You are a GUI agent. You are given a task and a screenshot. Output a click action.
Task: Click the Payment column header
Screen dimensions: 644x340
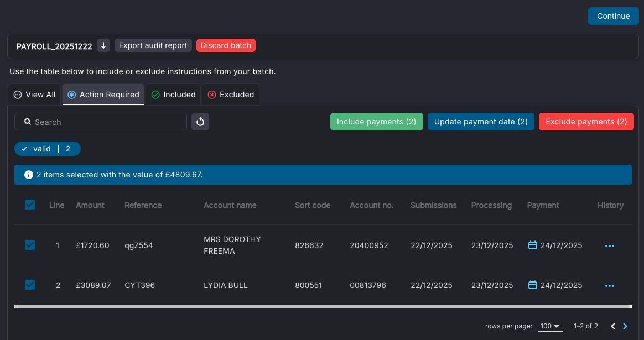(543, 205)
